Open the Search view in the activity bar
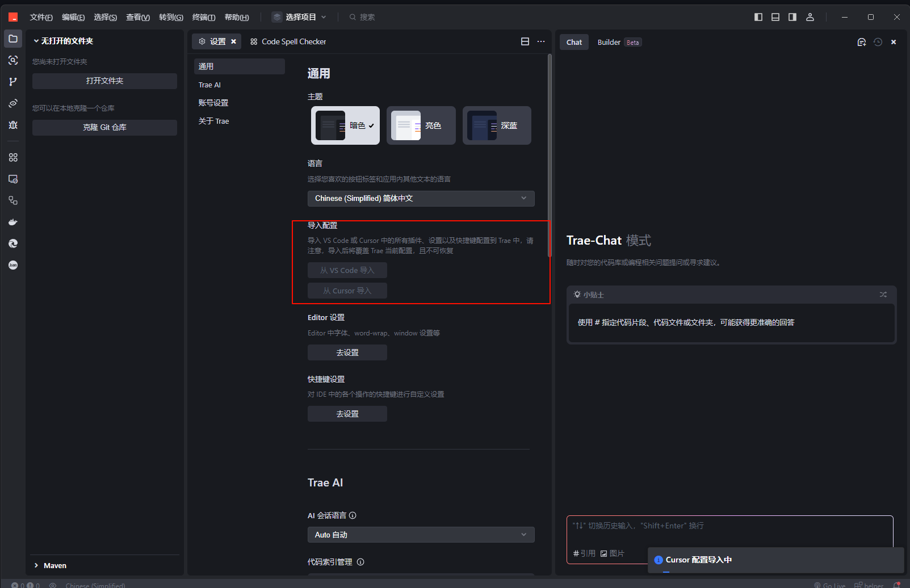 point(13,60)
